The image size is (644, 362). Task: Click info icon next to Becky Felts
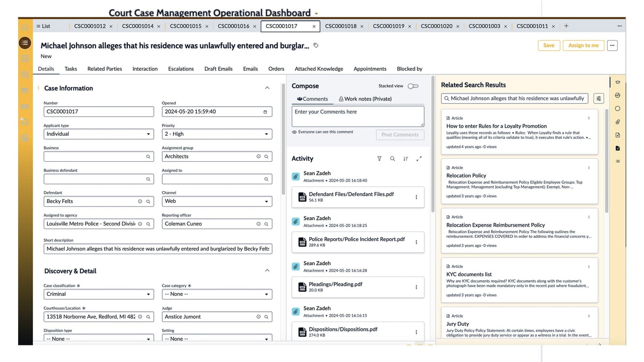140,202
